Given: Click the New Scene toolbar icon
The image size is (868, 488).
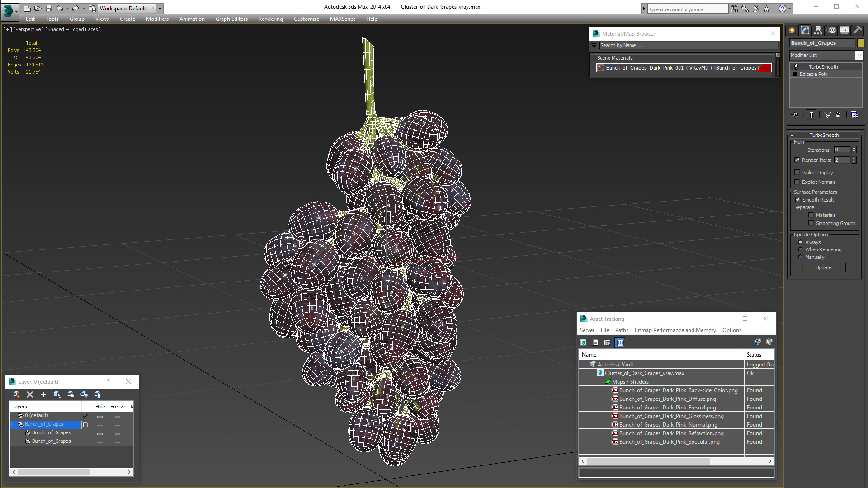Looking at the screenshot, I should point(27,8).
